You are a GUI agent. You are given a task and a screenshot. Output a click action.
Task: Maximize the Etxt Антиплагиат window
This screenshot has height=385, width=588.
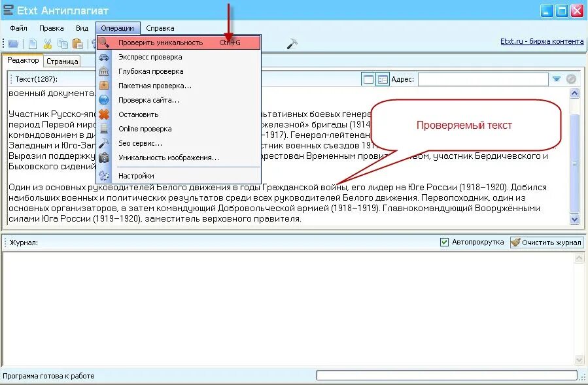(x=562, y=10)
